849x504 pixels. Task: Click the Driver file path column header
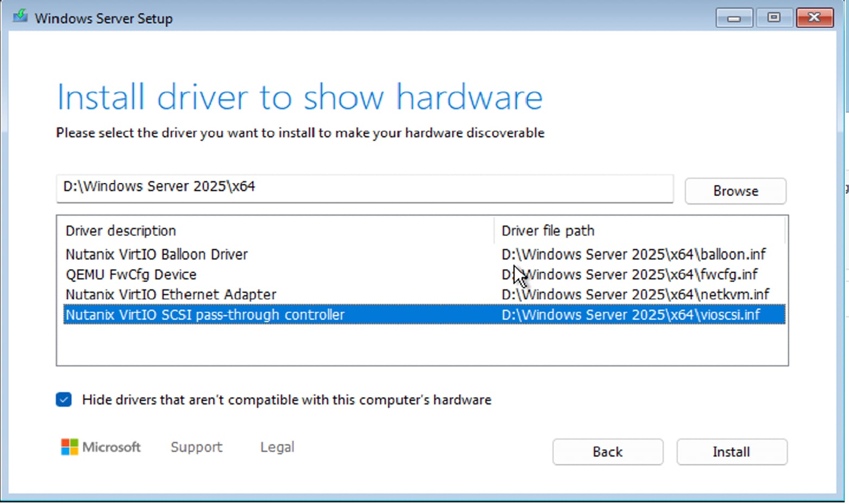point(547,230)
